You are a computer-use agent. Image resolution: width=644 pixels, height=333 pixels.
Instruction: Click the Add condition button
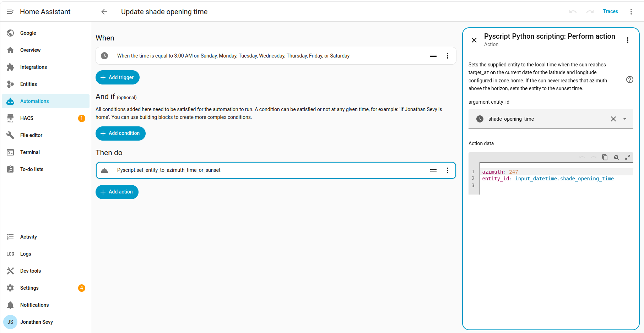[120, 133]
